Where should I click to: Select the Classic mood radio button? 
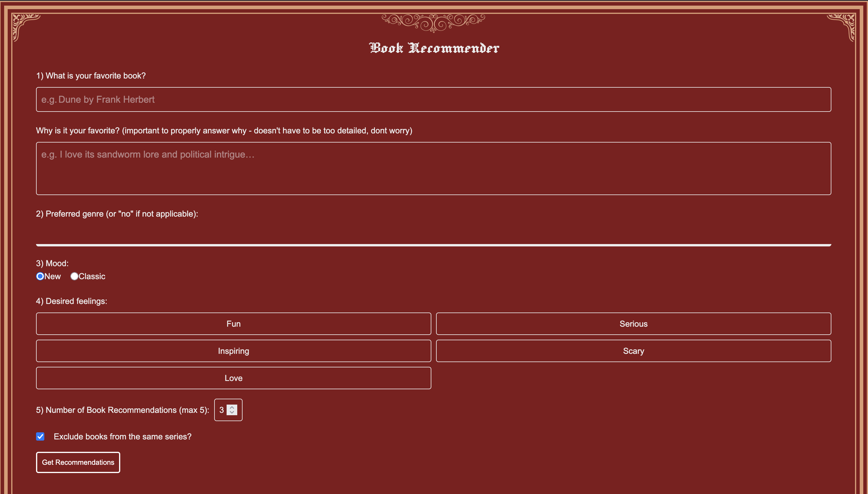click(74, 276)
